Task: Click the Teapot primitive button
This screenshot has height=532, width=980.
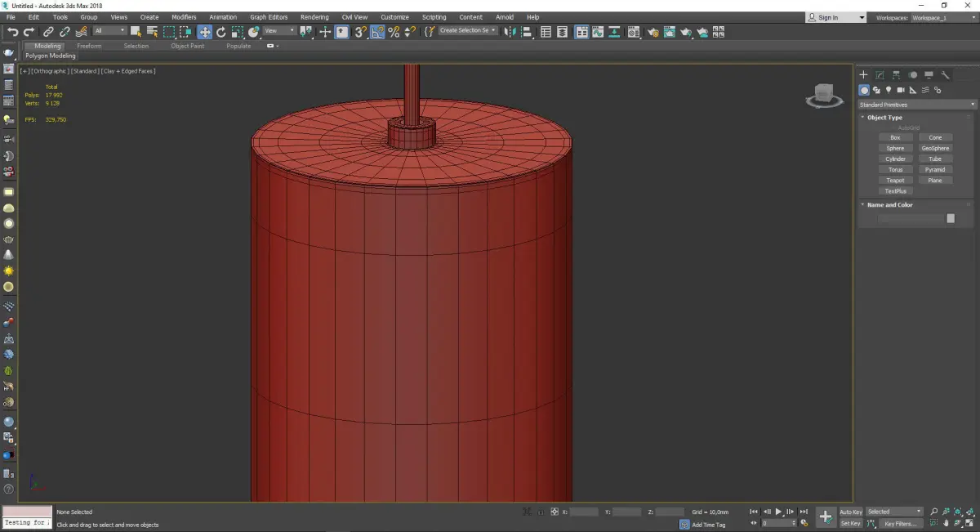Action: click(x=895, y=181)
